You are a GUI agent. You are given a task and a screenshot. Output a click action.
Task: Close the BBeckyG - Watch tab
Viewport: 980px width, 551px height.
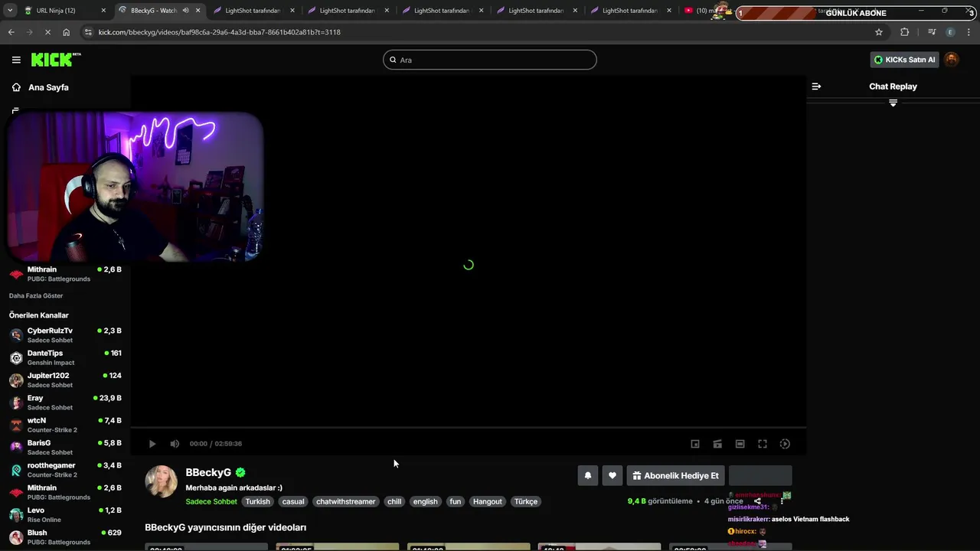pos(198,11)
